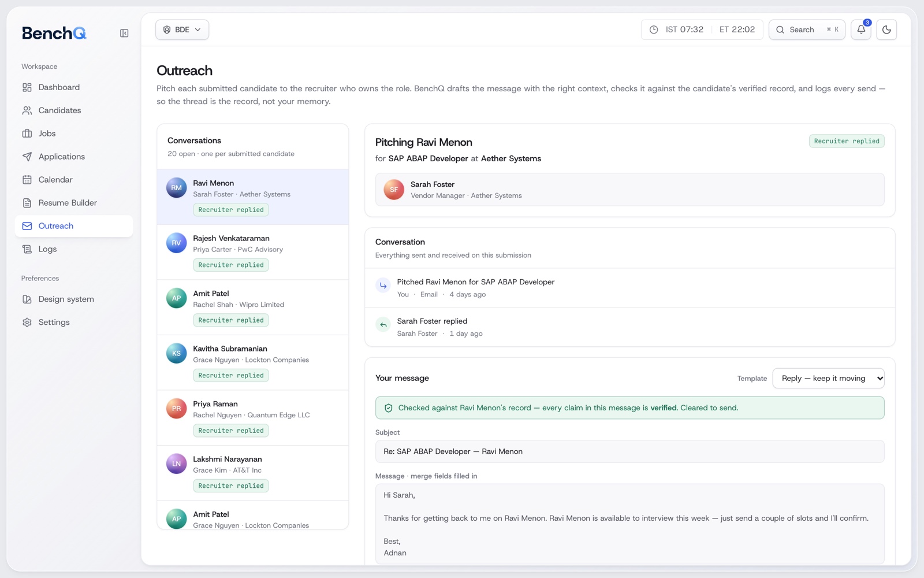Screen dimensions: 924x578
Task: Toggle dark mode with the moon icon
Action: point(886,29)
